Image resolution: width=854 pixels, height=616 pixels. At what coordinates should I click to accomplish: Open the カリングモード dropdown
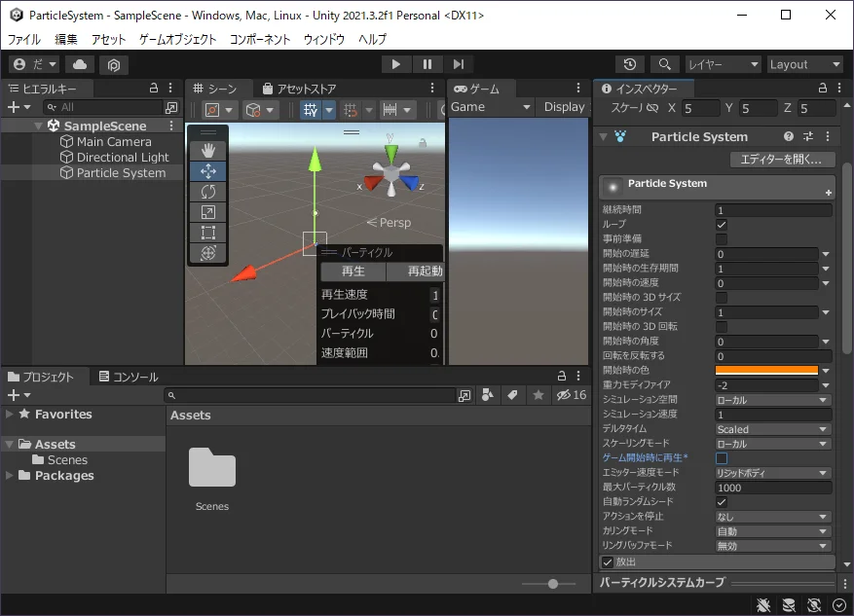point(772,531)
